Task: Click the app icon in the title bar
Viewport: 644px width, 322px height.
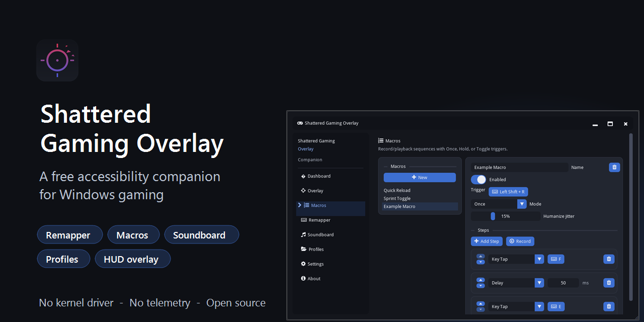Action: 300,123
